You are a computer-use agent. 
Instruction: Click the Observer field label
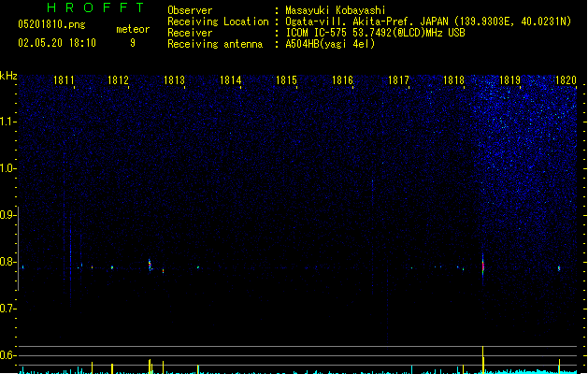pyautogui.click(x=190, y=10)
